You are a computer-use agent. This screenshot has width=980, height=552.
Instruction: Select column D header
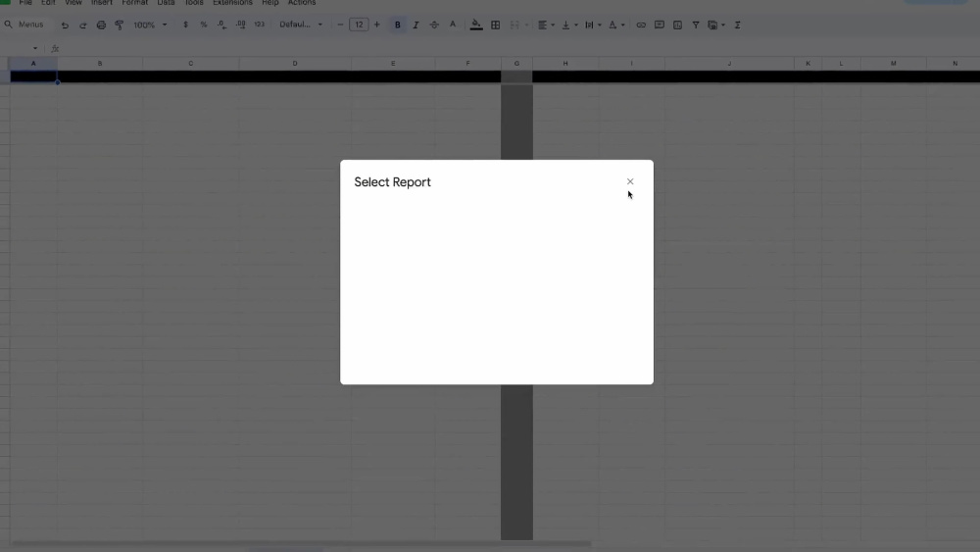coord(295,63)
